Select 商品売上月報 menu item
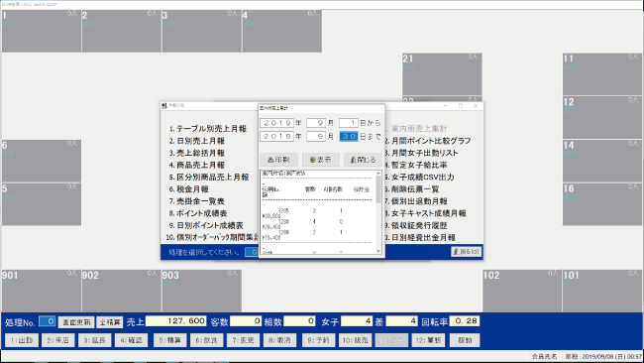The width and height of the screenshot is (644, 363). pos(197,165)
